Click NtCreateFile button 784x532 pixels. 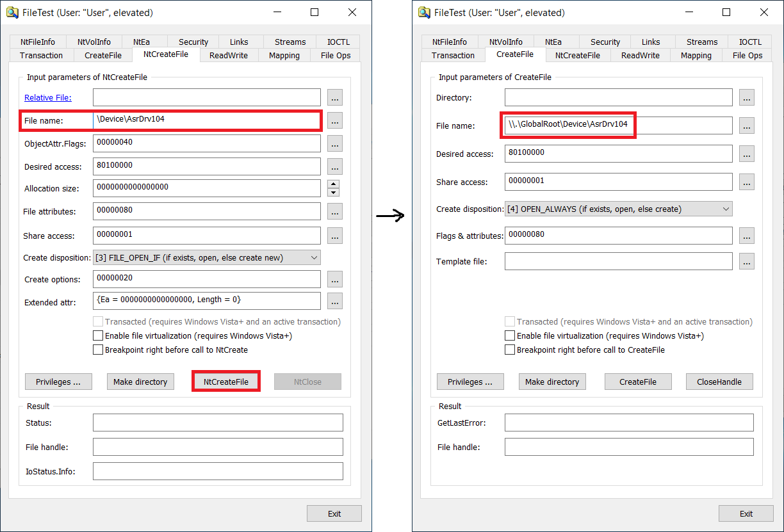226,382
